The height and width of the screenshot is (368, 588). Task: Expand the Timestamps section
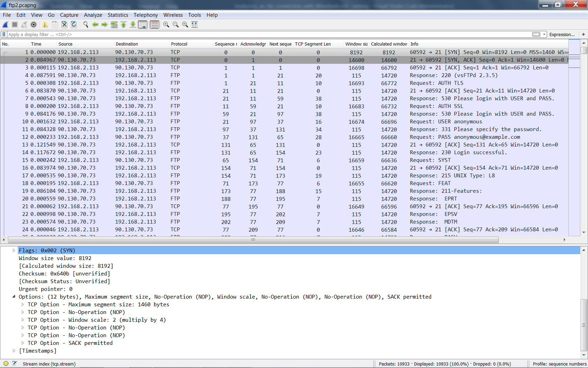[14, 350]
